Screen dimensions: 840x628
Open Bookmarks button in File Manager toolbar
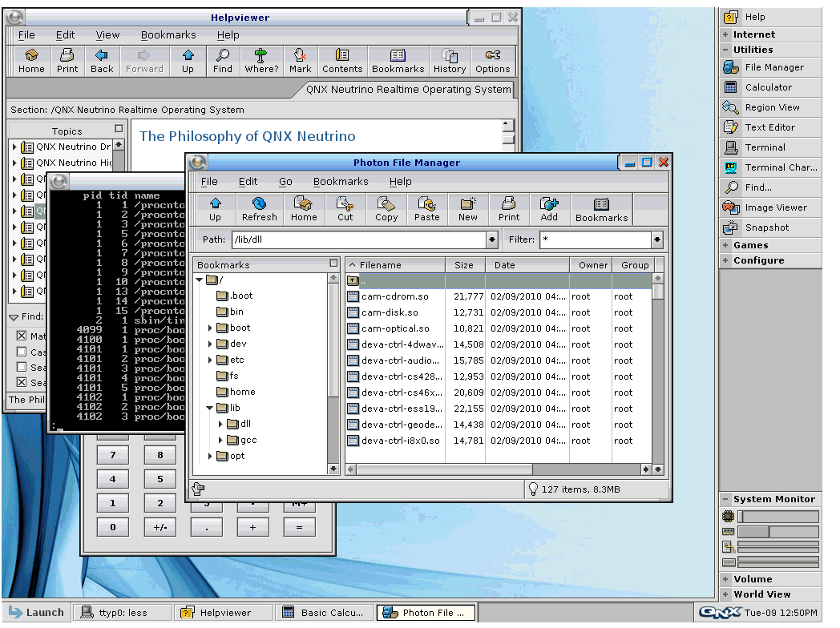pos(602,209)
